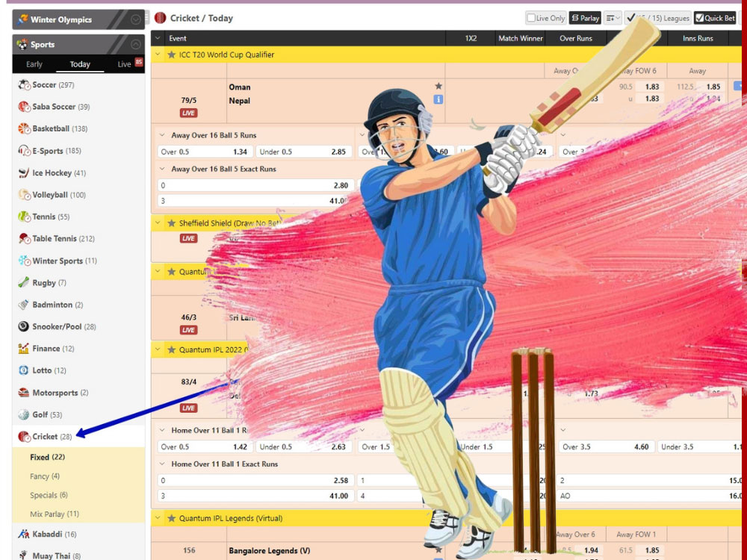This screenshot has height=560, width=747.
Task: Open the Kabaddi icon
Action: pyautogui.click(x=24, y=535)
